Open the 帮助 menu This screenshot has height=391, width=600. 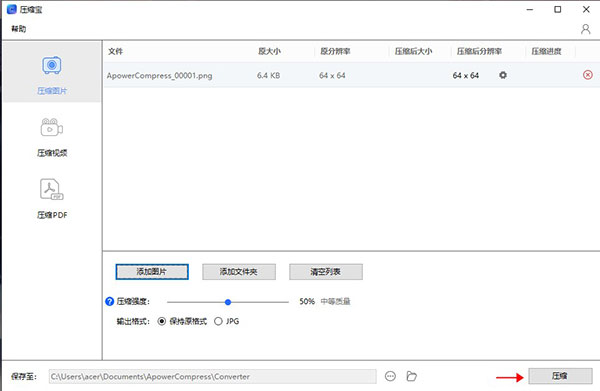point(18,29)
